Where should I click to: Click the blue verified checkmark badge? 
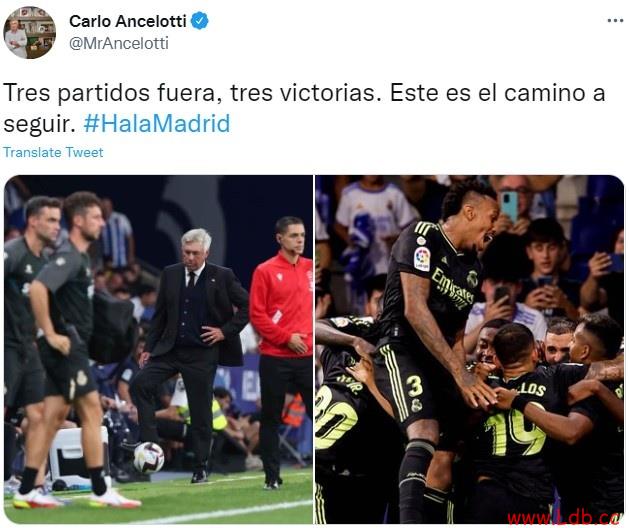pyautogui.click(x=199, y=21)
